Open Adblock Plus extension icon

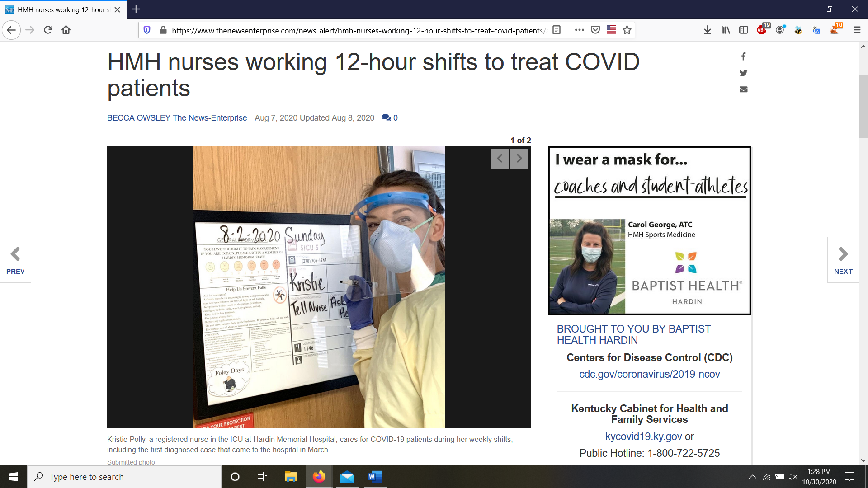tap(762, 30)
